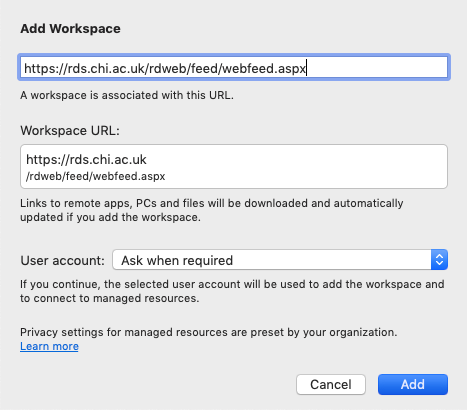This screenshot has height=410, width=467.
Task: Click the "Add Workspace" dialog title
Action: click(70, 29)
